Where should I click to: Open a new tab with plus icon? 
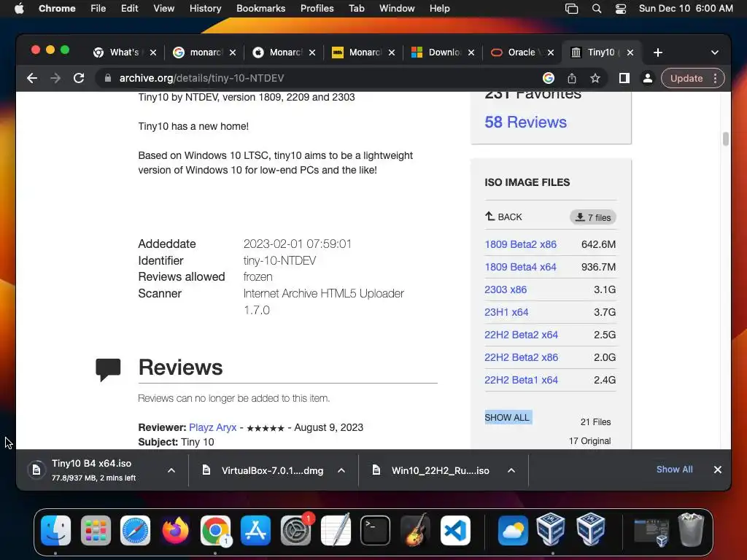(x=658, y=52)
